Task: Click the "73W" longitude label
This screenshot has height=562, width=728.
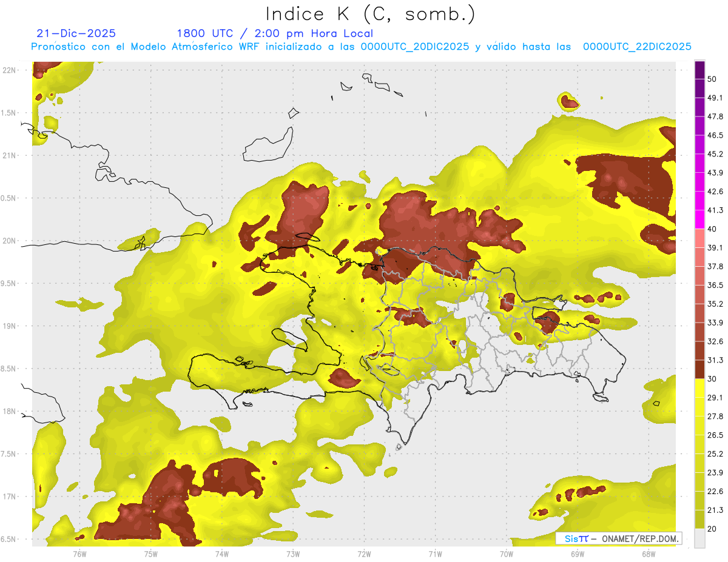Action: click(293, 554)
